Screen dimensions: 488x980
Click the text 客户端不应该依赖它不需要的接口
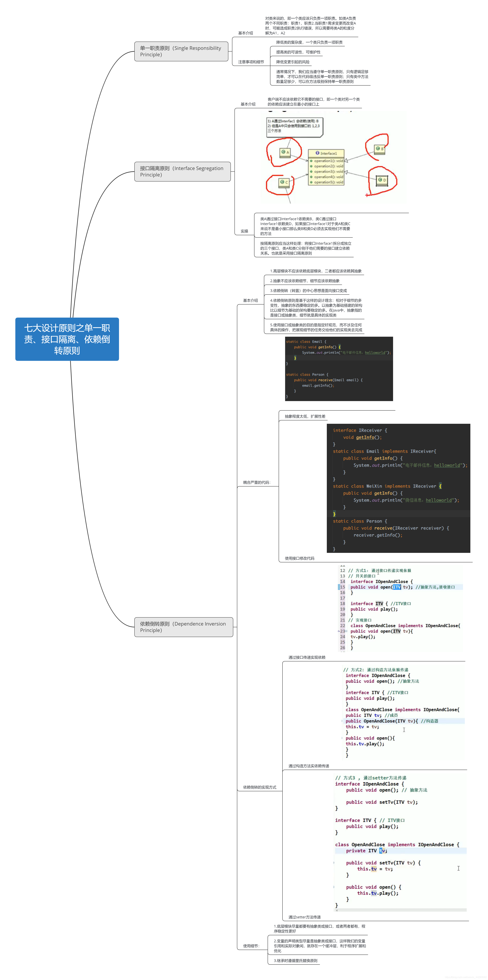coord(313,102)
